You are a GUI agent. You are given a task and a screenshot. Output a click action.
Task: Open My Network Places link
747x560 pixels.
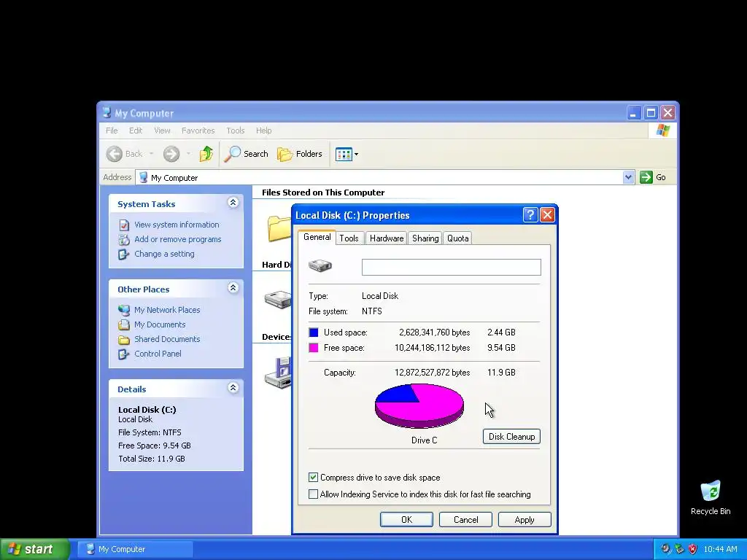point(167,310)
